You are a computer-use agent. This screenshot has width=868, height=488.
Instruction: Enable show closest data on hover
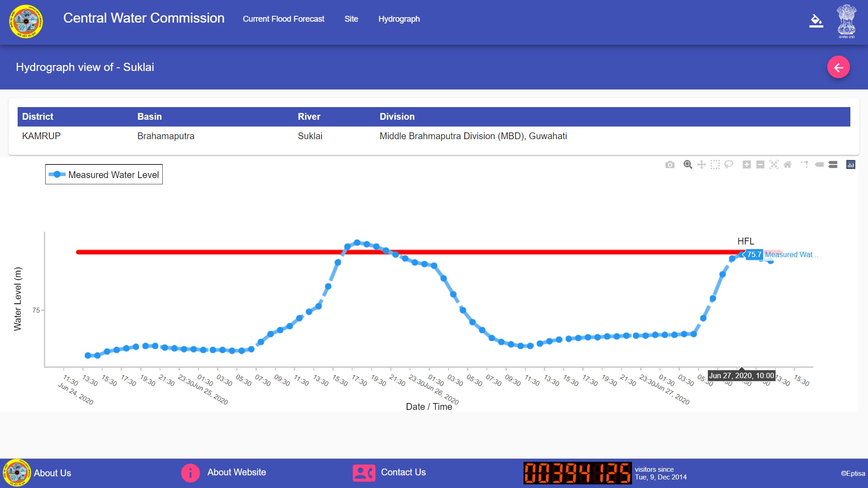(819, 164)
